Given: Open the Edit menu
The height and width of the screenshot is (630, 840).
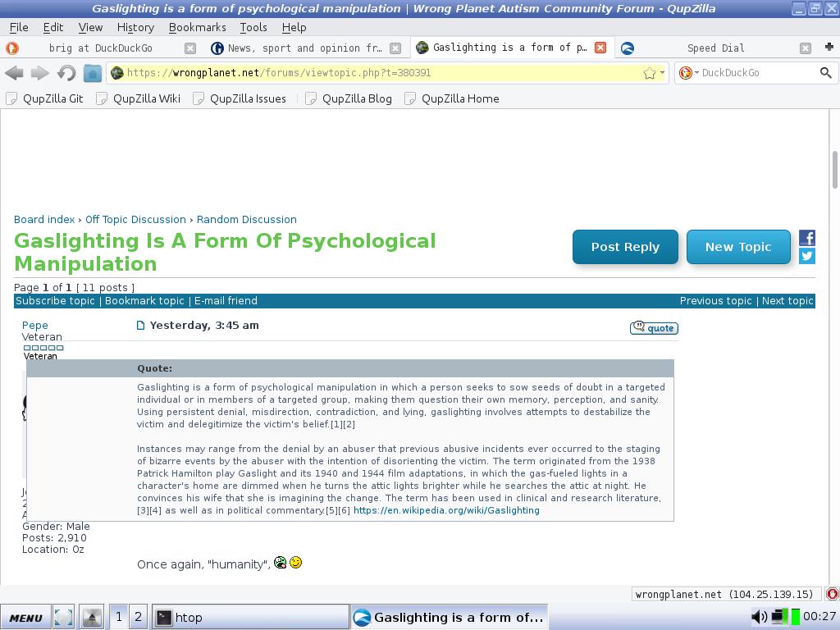Looking at the screenshot, I should click(53, 27).
